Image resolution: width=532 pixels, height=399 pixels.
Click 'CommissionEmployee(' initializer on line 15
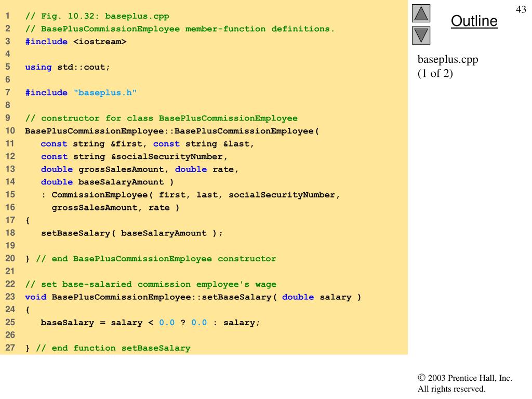pyautogui.click(x=102, y=195)
